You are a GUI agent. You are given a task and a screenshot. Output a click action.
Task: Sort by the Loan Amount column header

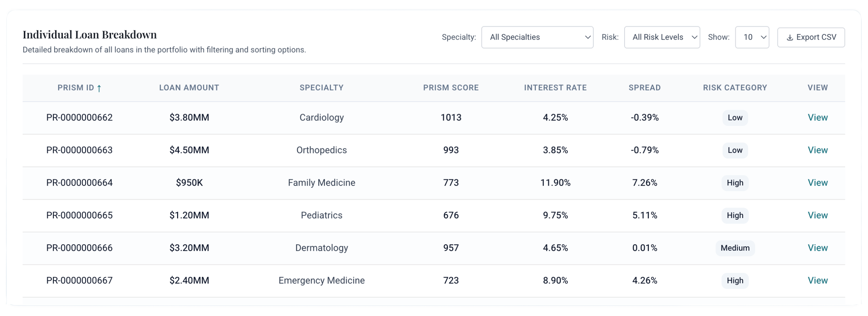[189, 88]
